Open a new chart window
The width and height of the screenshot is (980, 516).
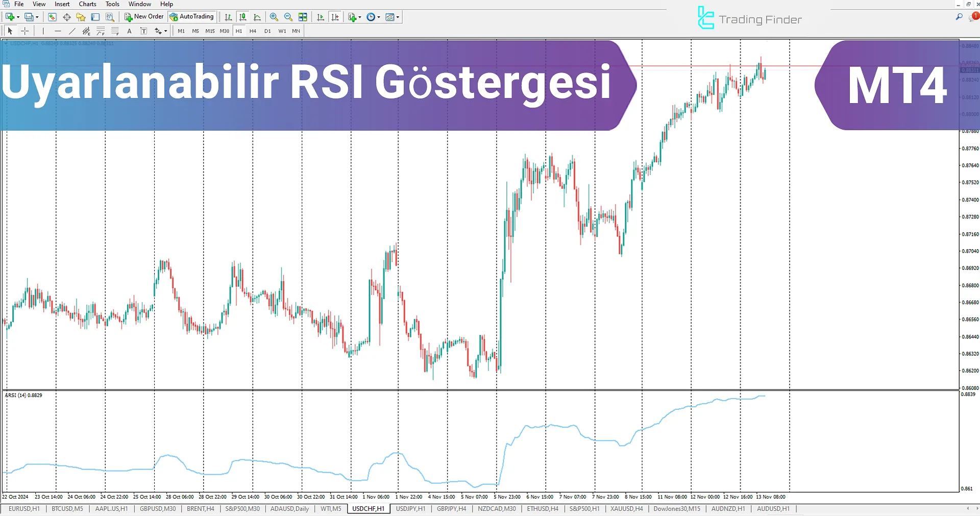(10, 17)
